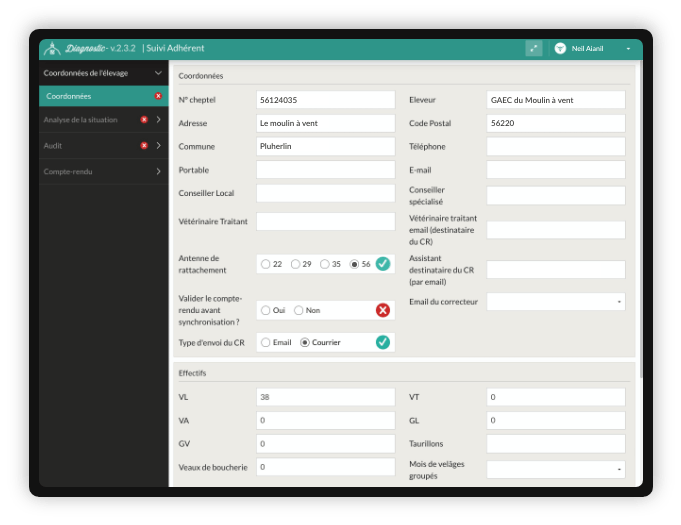Click the N° cheptel input field
The width and height of the screenshot is (681, 525).
(x=325, y=100)
